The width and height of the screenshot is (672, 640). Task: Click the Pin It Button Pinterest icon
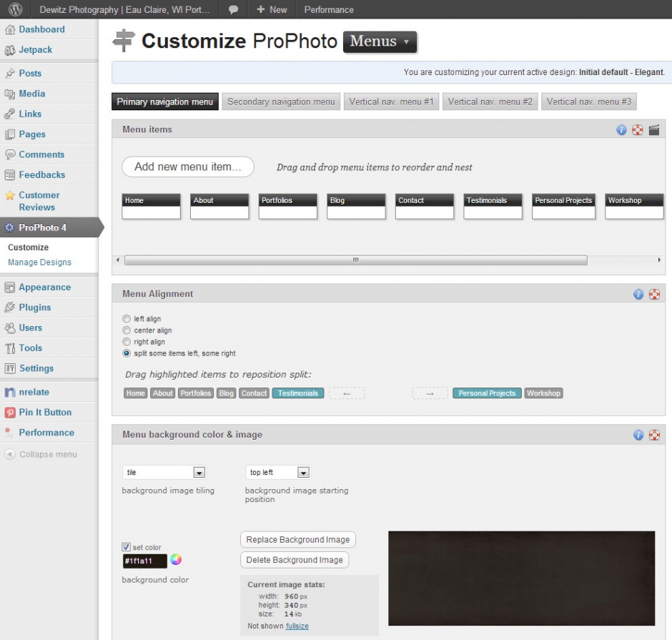coord(10,413)
